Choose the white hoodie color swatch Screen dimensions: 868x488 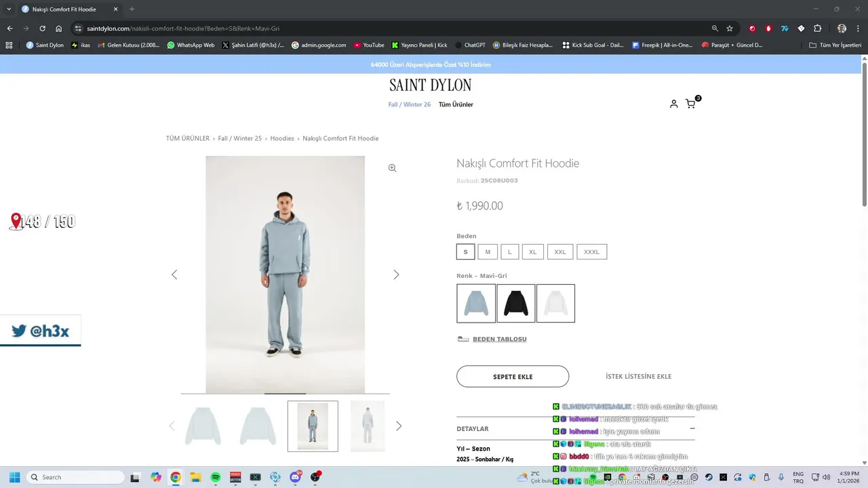[556, 303]
